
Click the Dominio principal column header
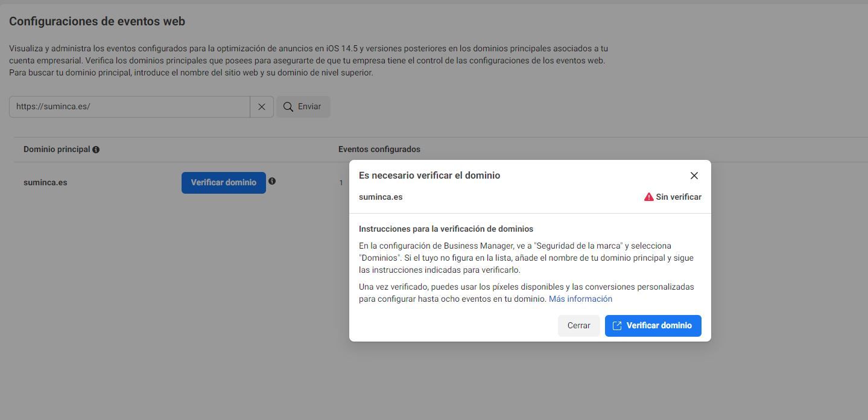pos(57,149)
